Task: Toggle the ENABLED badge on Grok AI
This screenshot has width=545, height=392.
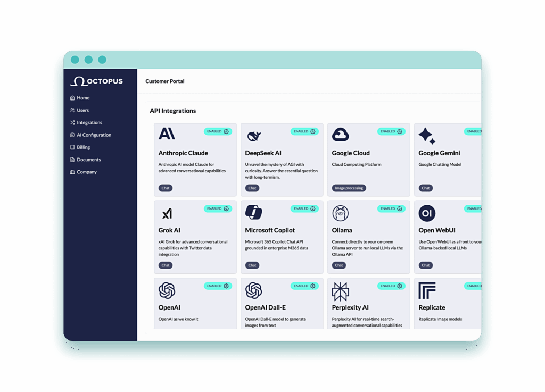Action: point(218,208)
